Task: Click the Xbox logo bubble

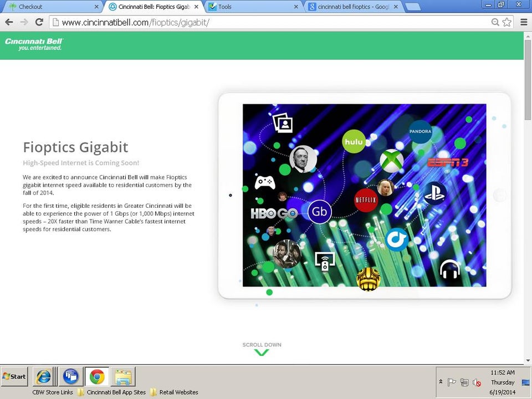Action: click(x=391, y=161)
